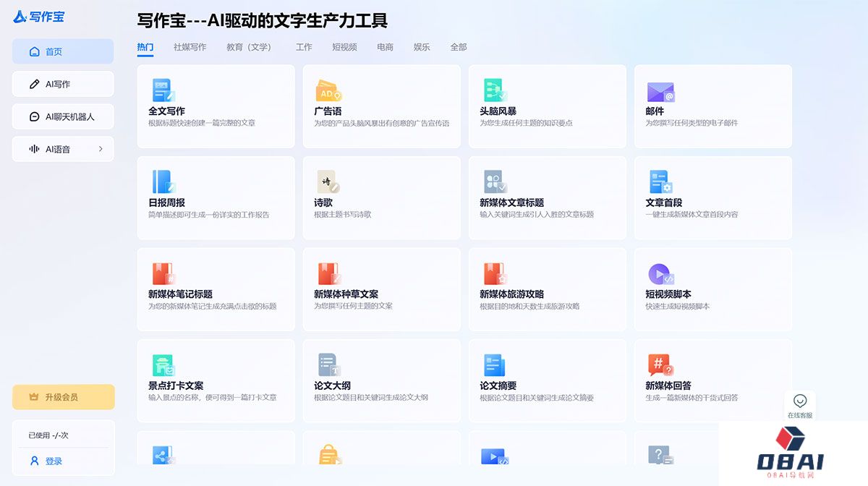Open the 诗歌 poetry icon

327,182
